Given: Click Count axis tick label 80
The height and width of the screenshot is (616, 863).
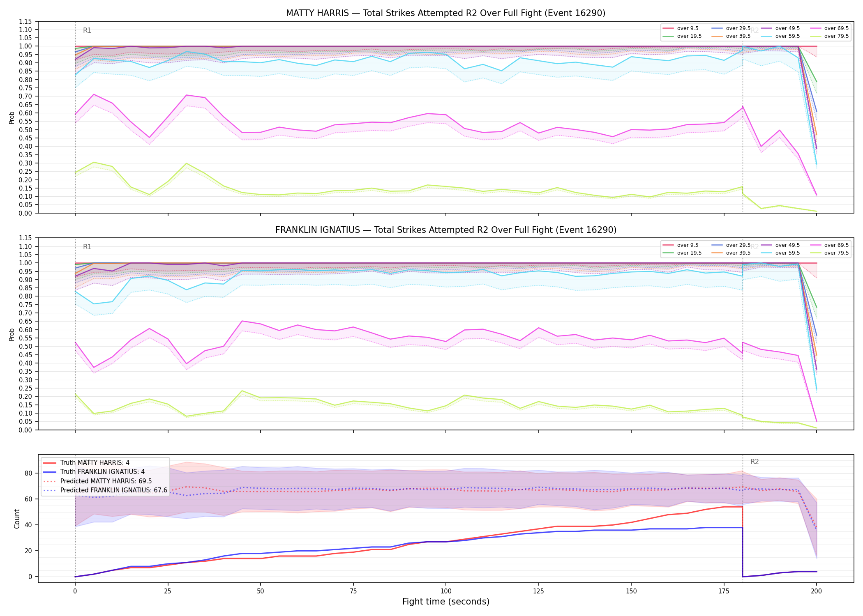Looking at the screenshot, I should point(28,473).
